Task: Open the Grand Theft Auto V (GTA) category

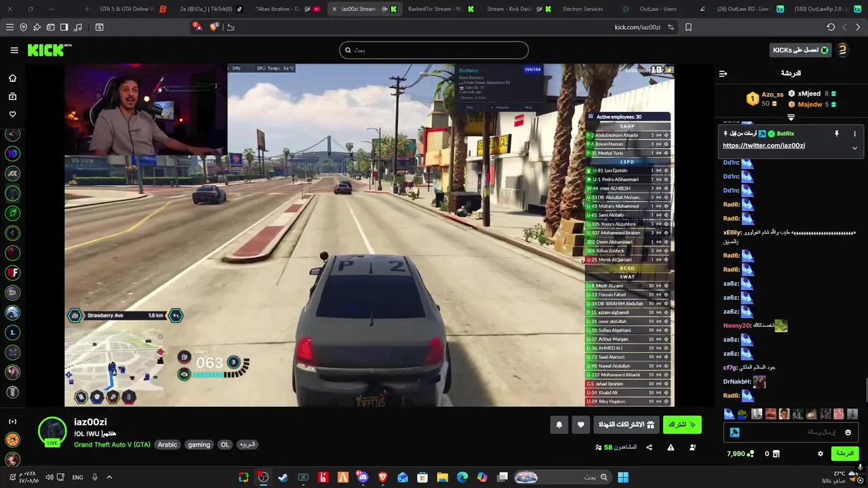Action: (112, 445)
